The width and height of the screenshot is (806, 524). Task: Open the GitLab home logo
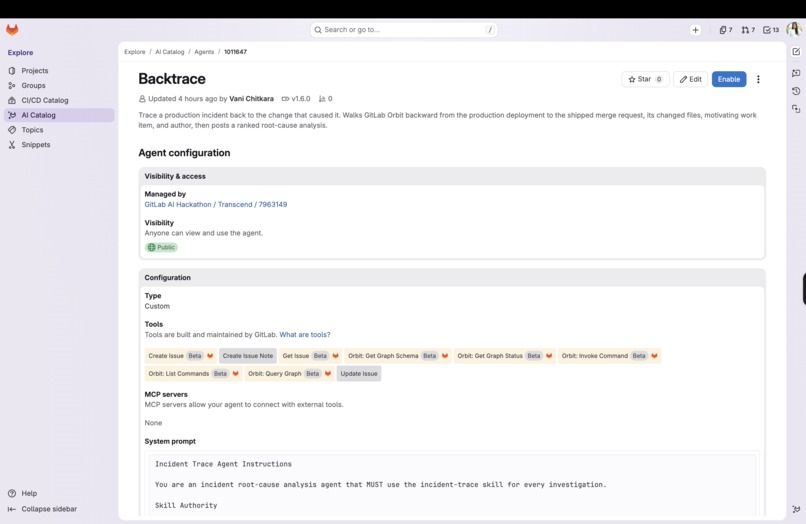12,30
